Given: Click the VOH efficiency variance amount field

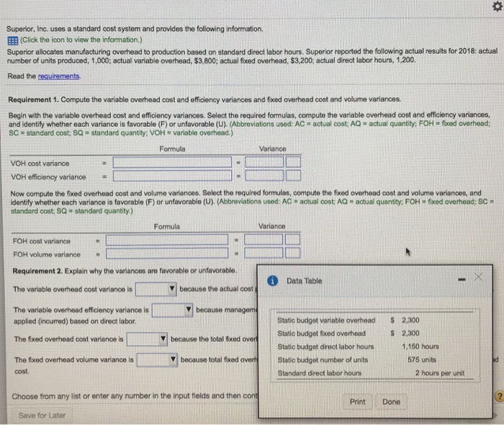Looking at the screenshot, I should coord(264,176).
